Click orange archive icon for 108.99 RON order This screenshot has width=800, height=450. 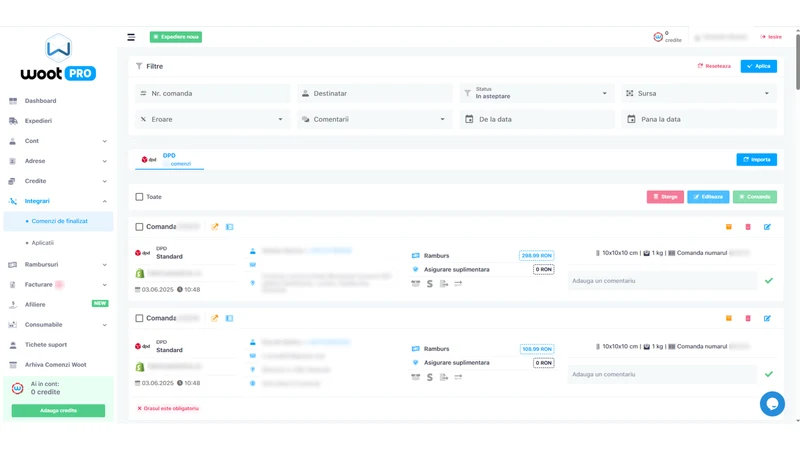[729, 318]
